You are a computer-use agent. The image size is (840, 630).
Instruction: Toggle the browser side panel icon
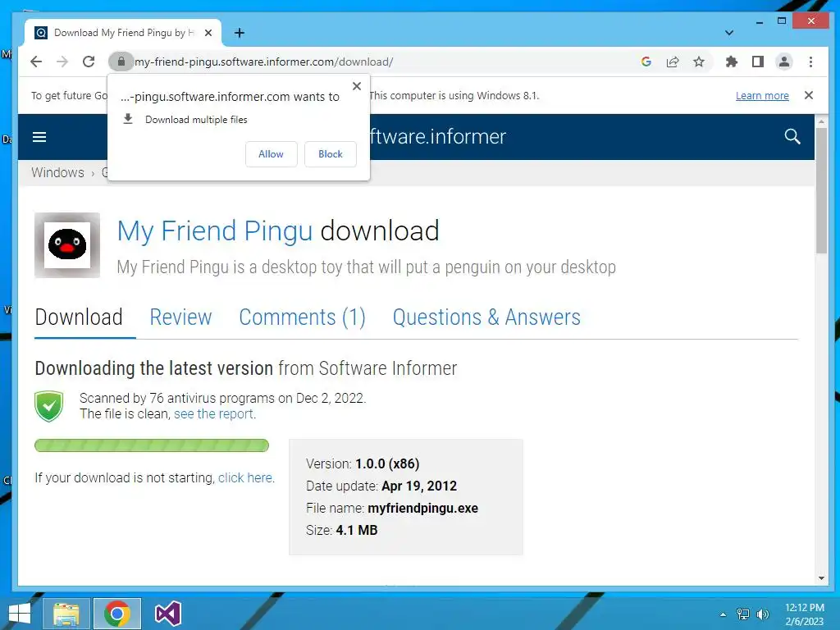(757, 62)
